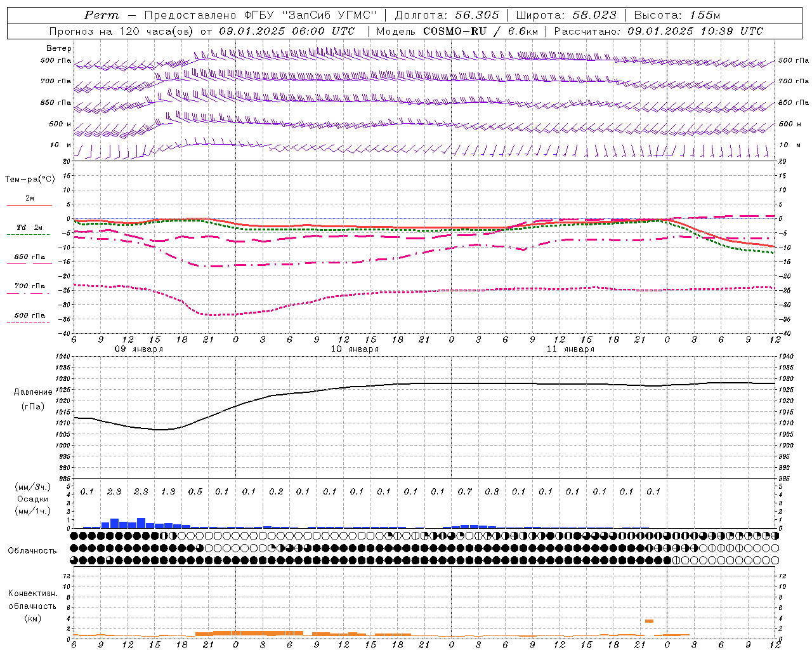Click the "(мм/3ч.)" precipitation unit label
The image size is (812, 650).
pyautogui.click(x=32, y=487)
